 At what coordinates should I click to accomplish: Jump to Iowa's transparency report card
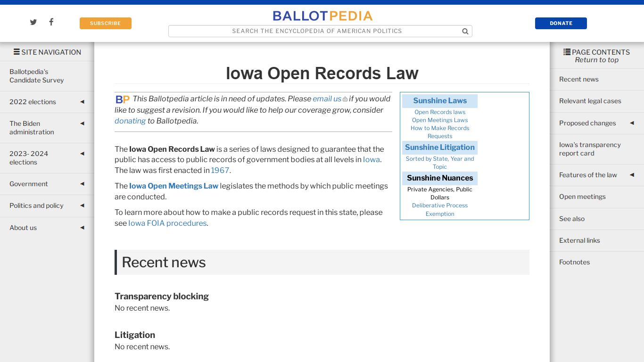tap(590, 149)
